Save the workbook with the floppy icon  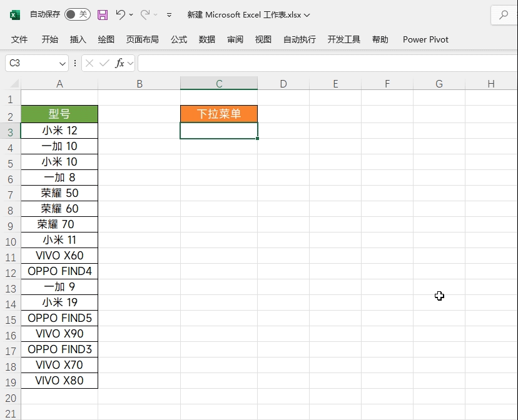point(103,15)
